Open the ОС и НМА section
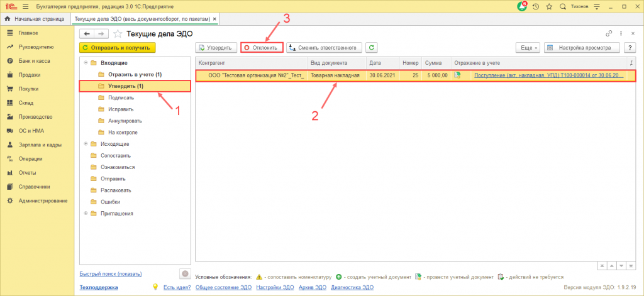 click(x=31, y=131)
